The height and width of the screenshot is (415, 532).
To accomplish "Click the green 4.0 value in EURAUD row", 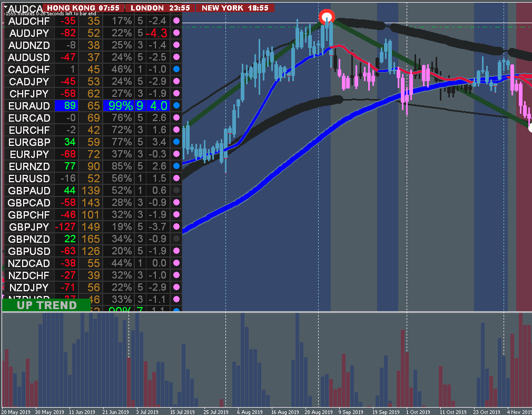I will tap(159, 106).
